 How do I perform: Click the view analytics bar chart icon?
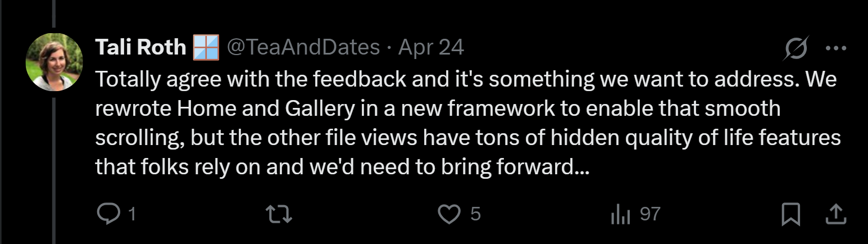click(x=621, y=214)
